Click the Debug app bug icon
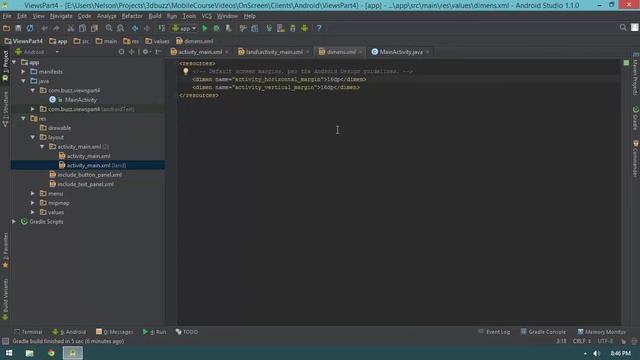Image resolution: width=640 pixels, height=360 pixels. 217,28
